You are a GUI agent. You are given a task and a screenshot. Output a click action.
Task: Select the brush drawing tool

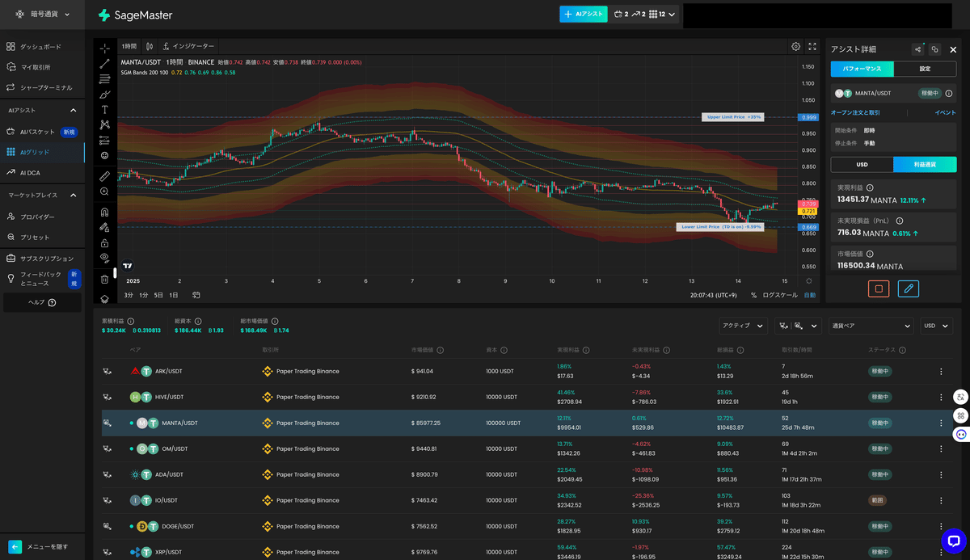click(105, 95)
